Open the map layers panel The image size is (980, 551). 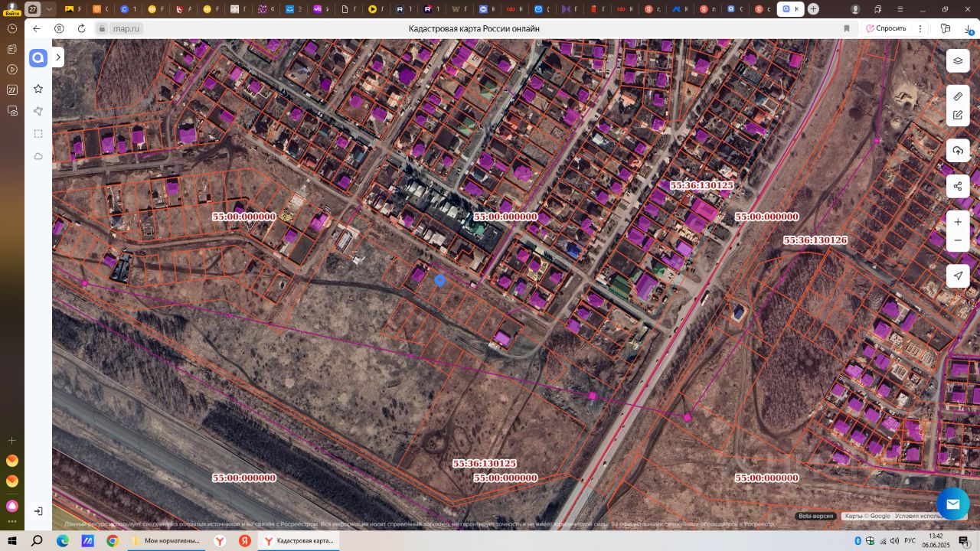958,61
